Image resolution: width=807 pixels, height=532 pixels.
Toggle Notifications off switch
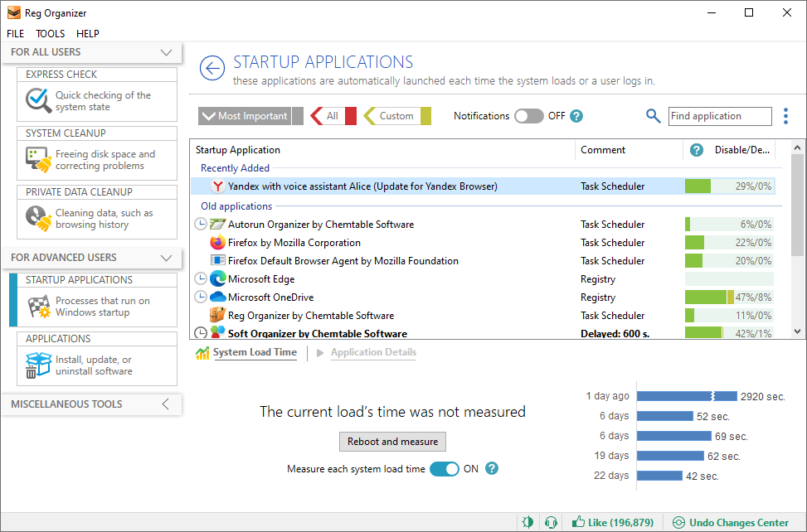click(529, 116)
